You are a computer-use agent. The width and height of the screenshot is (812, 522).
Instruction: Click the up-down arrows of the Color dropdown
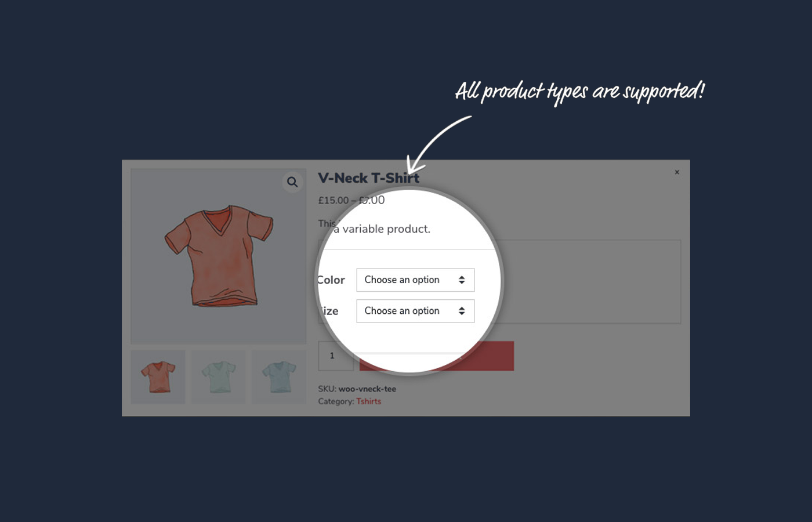pos(462,280)
